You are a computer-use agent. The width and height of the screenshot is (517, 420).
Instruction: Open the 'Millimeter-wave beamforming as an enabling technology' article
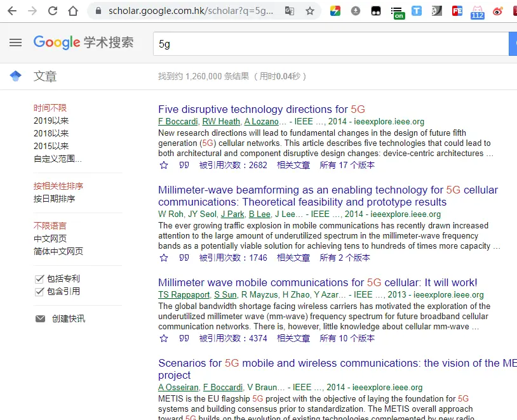pyautogui.click(x=328, y=195)
